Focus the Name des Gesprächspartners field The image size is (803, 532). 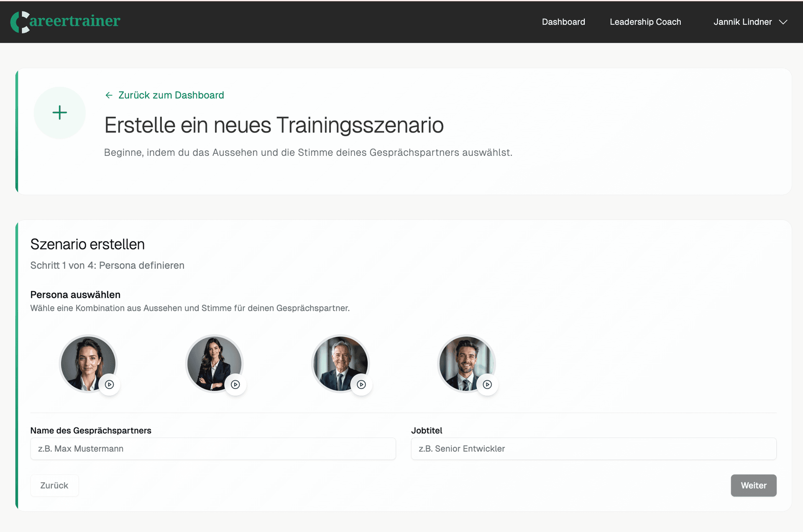[213, 449]
